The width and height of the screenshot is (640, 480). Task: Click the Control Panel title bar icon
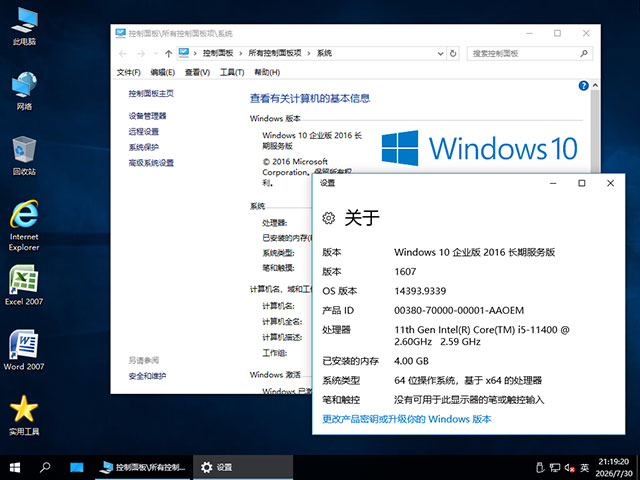coord(120,33)
